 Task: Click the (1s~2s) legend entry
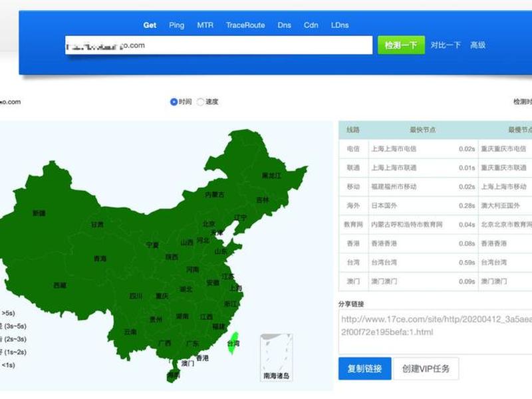tap(13, 352)
